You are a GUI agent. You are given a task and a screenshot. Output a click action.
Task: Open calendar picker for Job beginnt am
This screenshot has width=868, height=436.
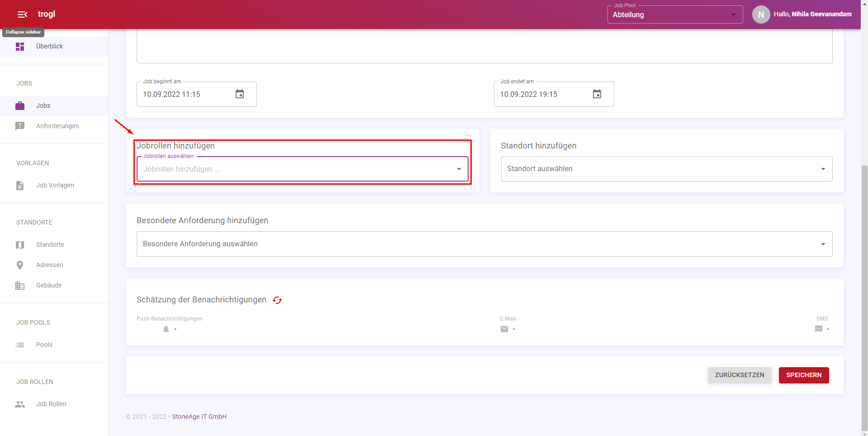(240, 94)
